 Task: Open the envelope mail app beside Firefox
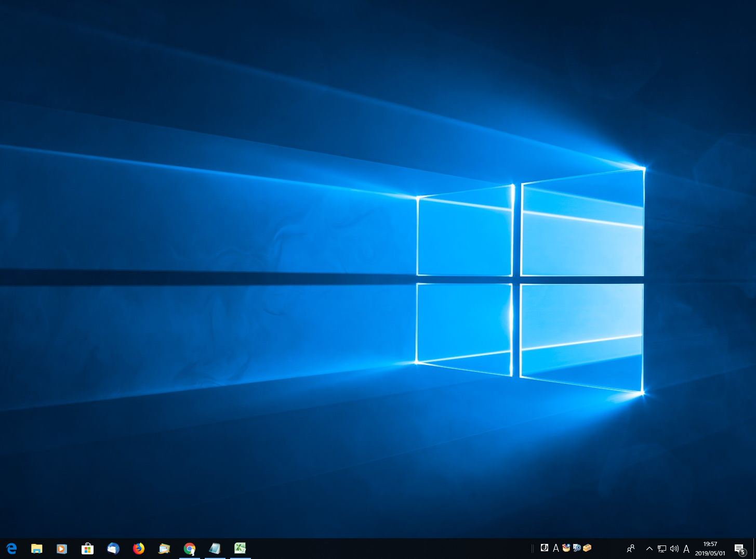tap(164, 548)
